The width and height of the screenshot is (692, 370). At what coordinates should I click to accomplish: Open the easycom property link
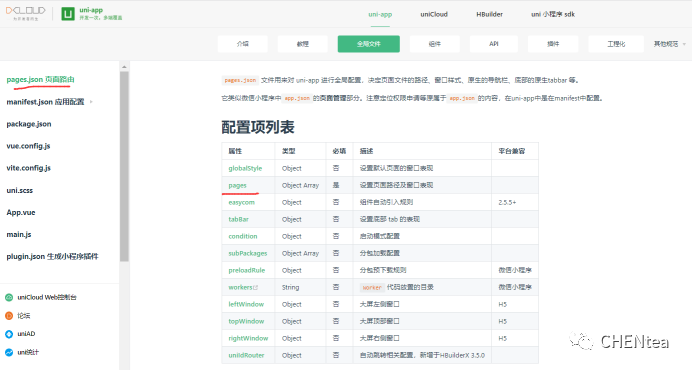[x=241, y=202]
